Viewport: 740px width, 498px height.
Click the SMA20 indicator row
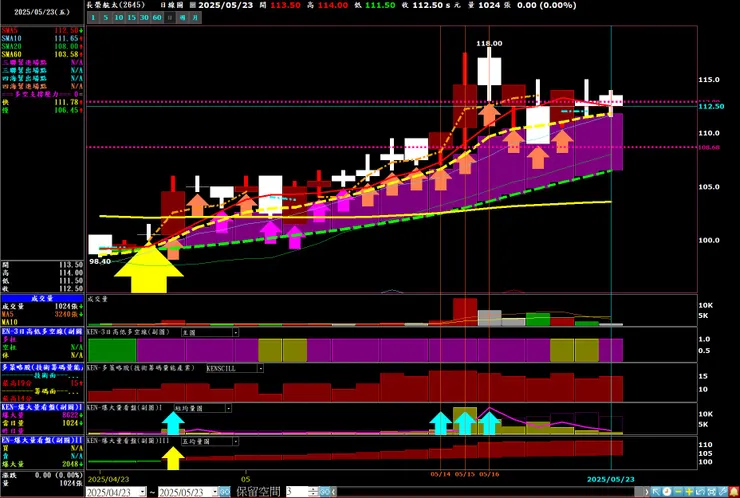(x=42, y=46)
